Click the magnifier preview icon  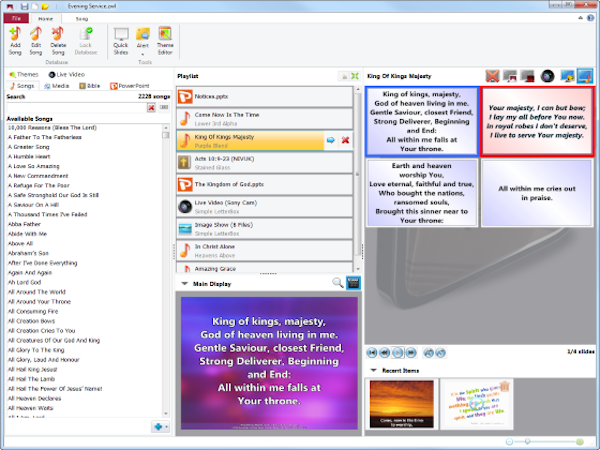338,283
